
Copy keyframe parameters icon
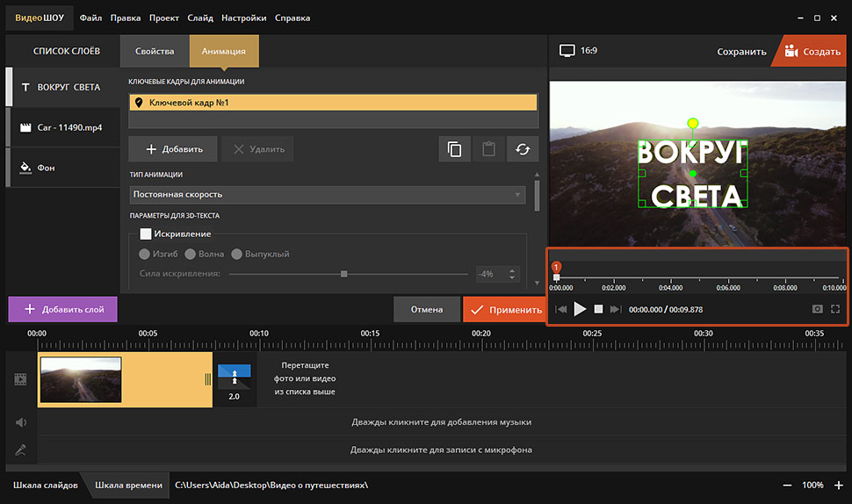pos(454,148)
